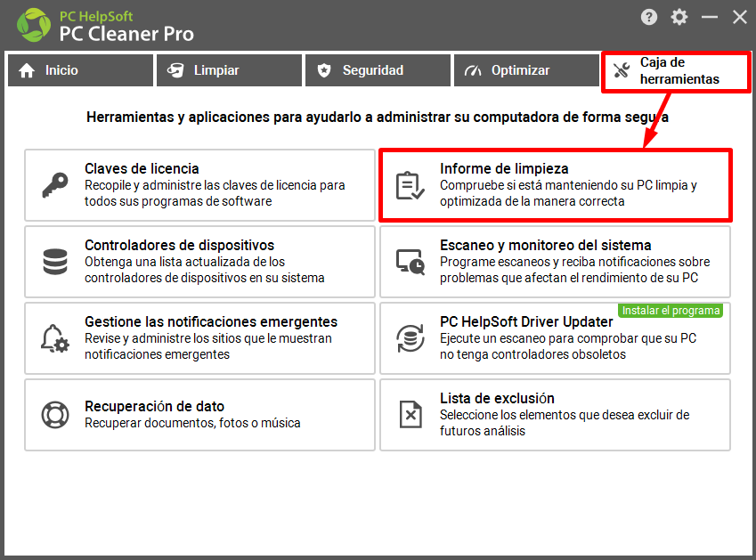Click description 'Ejecute un escaneo para comprobar'
756x560 pixels.
tap(568, 346)
